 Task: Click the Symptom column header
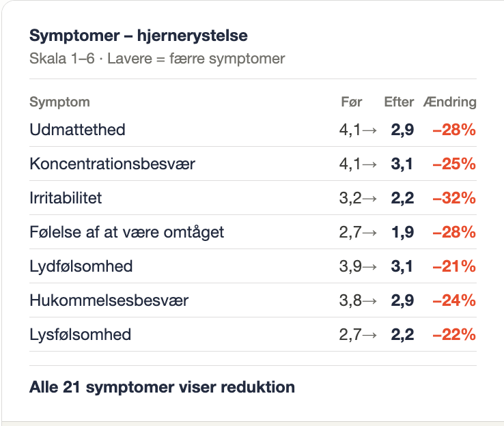coord(59,102)
